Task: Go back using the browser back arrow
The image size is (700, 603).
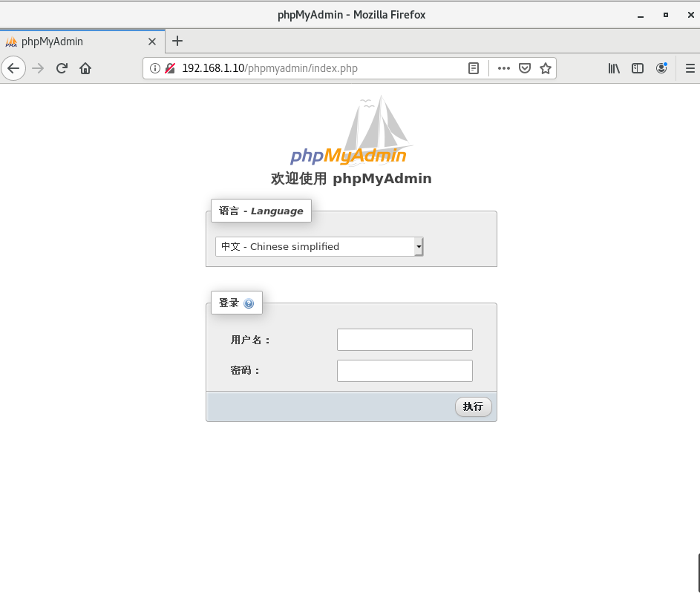Action: 13,68
